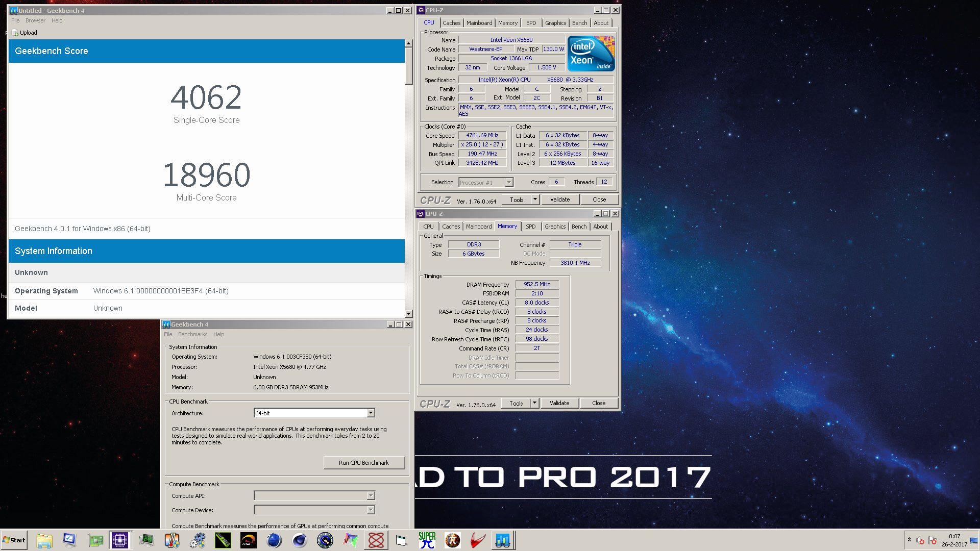Launch Super PI from the taskbar
This screenshot has width=980, height=551.
click(427, 540)
